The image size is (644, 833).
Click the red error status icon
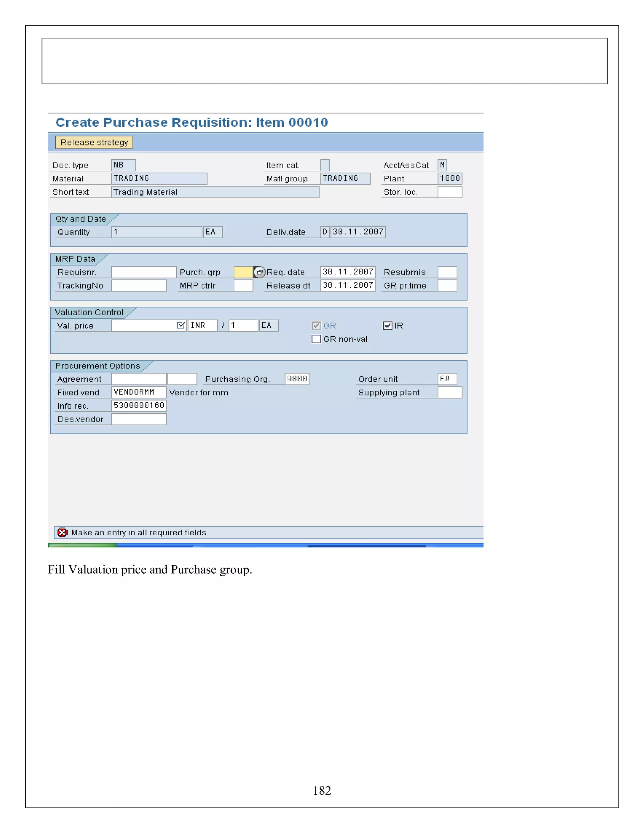(x=62, y=532)
